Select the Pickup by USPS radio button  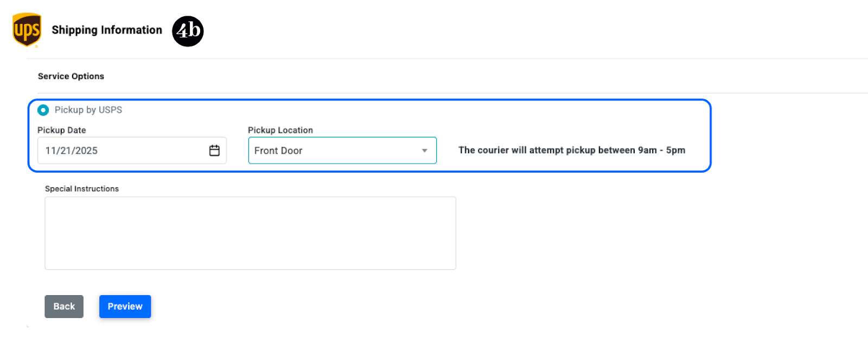[43, 110]
